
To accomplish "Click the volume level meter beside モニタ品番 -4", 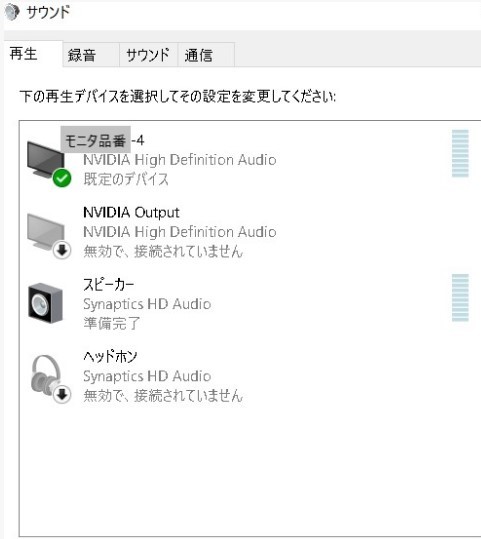I will 460,154.
